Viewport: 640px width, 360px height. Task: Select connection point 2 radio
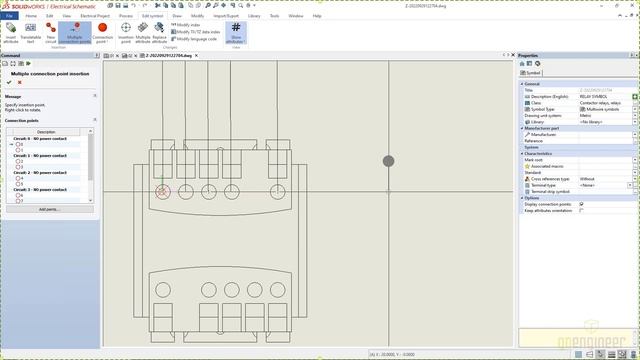pos(18,162)
